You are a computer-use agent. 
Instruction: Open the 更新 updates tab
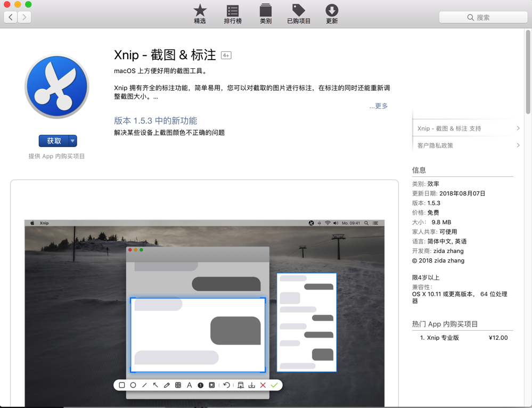331,14
